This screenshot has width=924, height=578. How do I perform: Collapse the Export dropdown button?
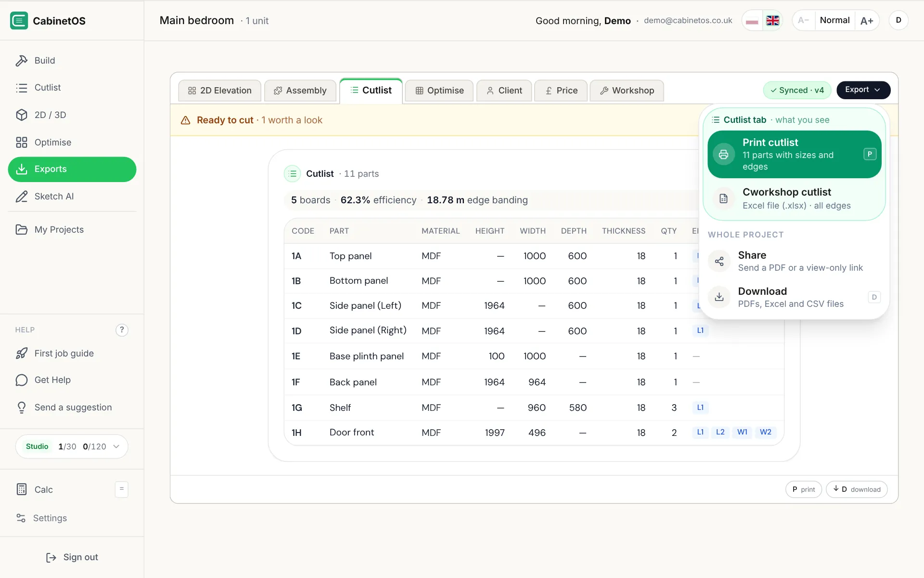click(863, 90)
